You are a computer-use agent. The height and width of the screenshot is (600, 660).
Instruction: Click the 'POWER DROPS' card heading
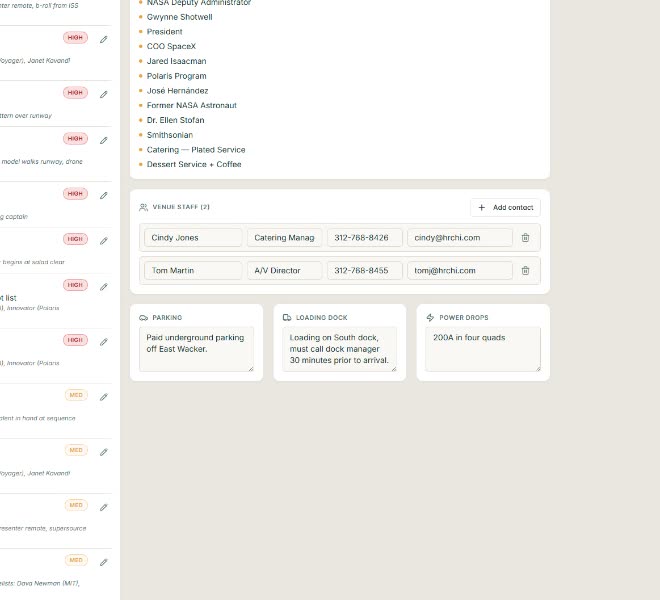click(x=464, y=317)
